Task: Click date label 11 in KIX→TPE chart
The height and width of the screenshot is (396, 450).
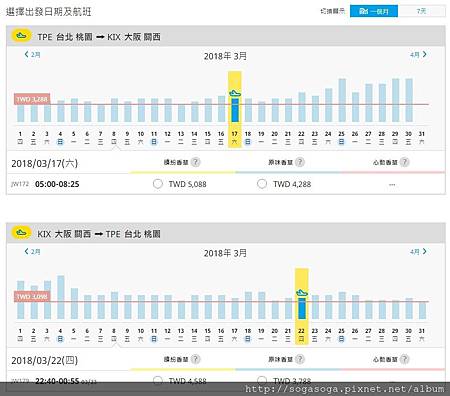Action: click(x=154, y=331)
